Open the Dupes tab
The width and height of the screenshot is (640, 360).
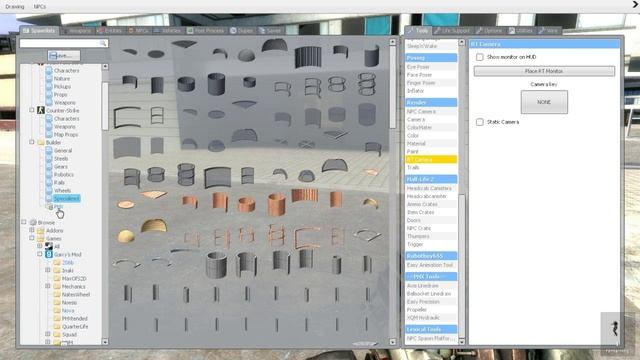click(x=242, y=31)
